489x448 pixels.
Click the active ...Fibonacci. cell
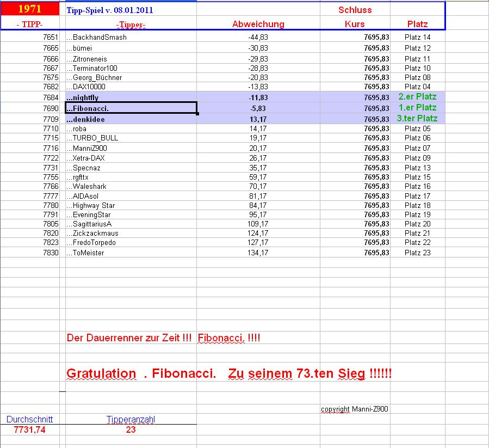coord(131,108)
